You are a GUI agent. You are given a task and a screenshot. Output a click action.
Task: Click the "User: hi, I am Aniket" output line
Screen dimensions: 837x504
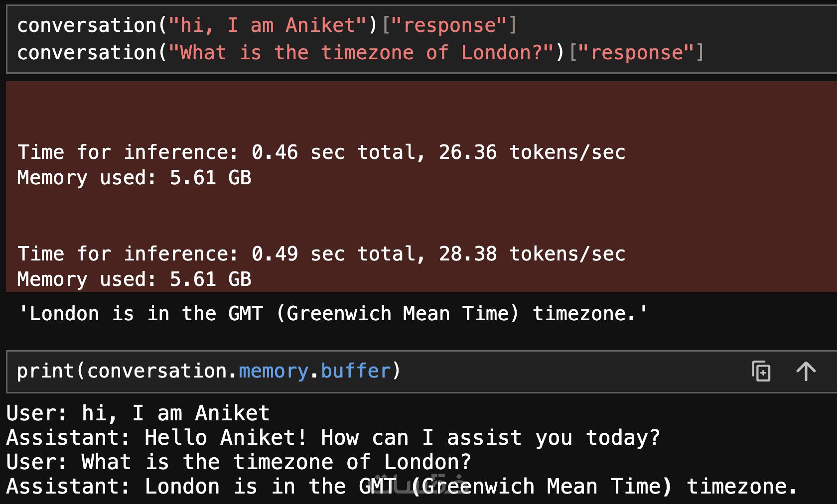pyautogui.click(x=138, y=413)
